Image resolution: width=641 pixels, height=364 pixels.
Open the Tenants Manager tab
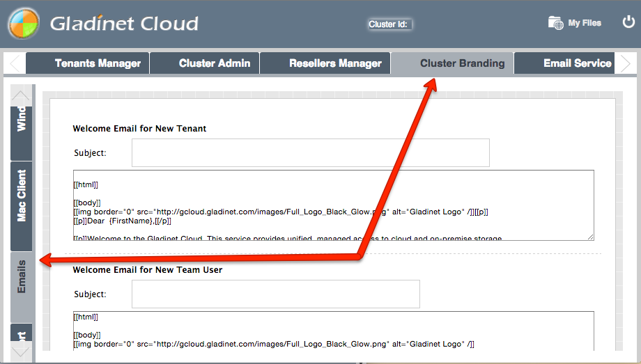tap(88, 63)
